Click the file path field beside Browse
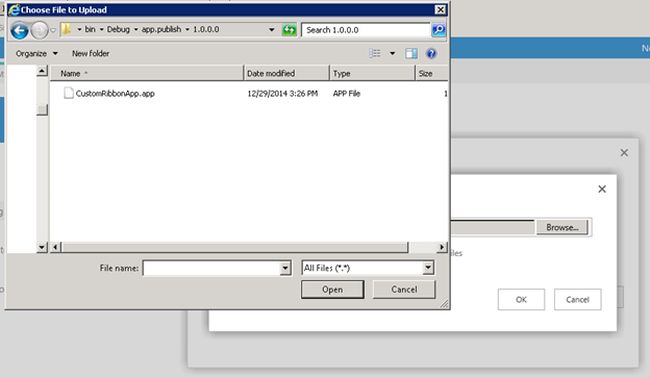The image size is (650, 378). click(x=492, y=228)
